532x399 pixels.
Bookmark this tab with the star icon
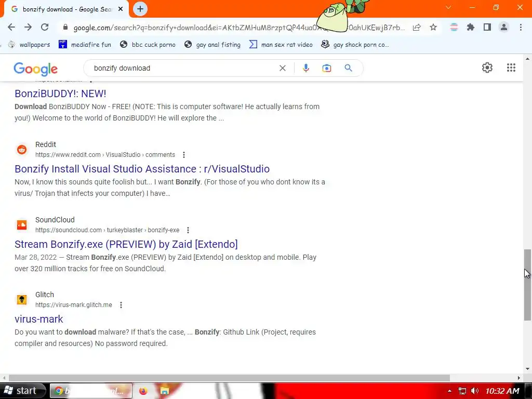(x=433, y=28)
